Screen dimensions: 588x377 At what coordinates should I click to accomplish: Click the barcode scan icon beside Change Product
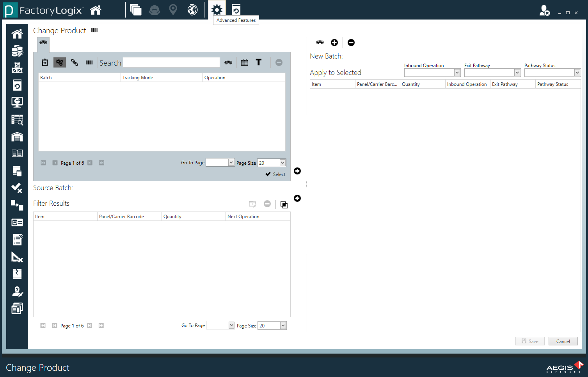click(x=94, y=30)
